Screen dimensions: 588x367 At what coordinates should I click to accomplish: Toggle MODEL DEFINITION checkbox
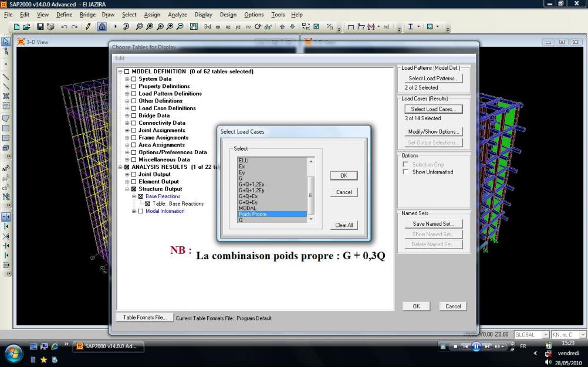point(127,72)
